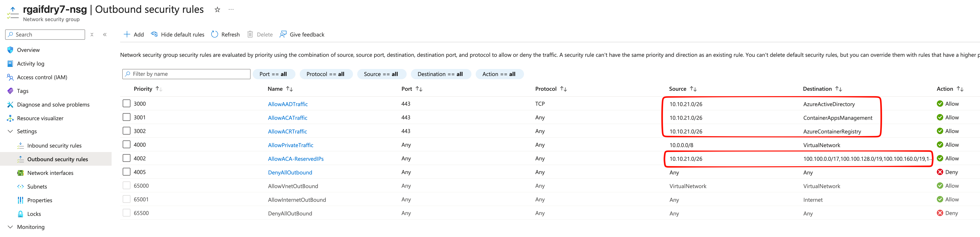
Task: Check the box for rule 3000
Action: click(x=127, y=104)
